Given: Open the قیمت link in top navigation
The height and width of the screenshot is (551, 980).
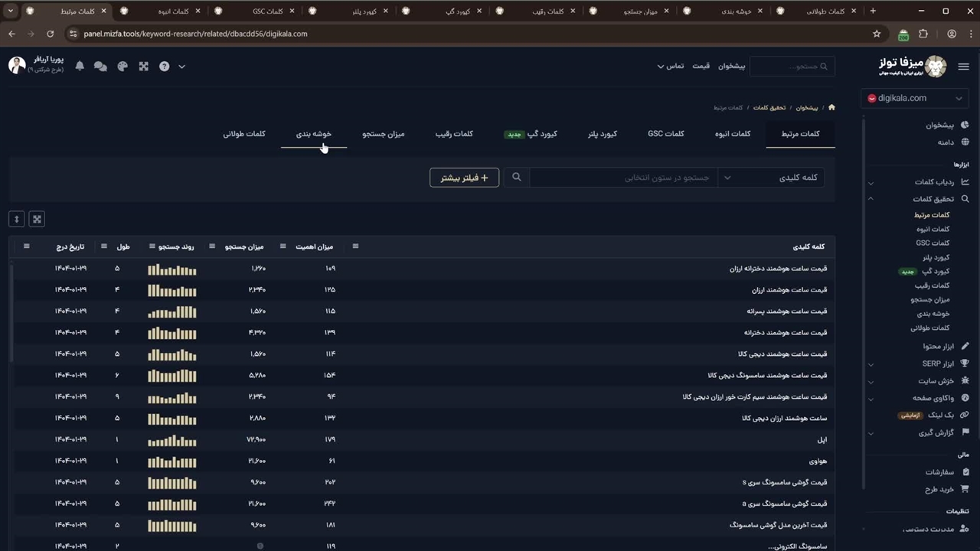Looking at the screenshot, I should click(x=701, y=67).
